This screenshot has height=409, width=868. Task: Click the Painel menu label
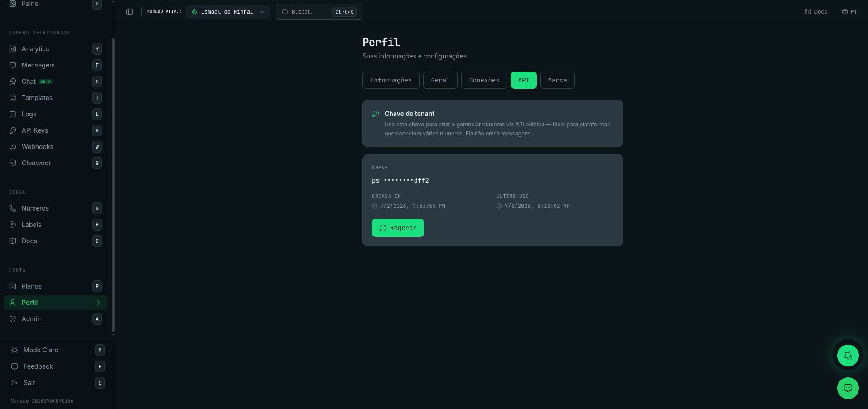(x=31, y=4)
